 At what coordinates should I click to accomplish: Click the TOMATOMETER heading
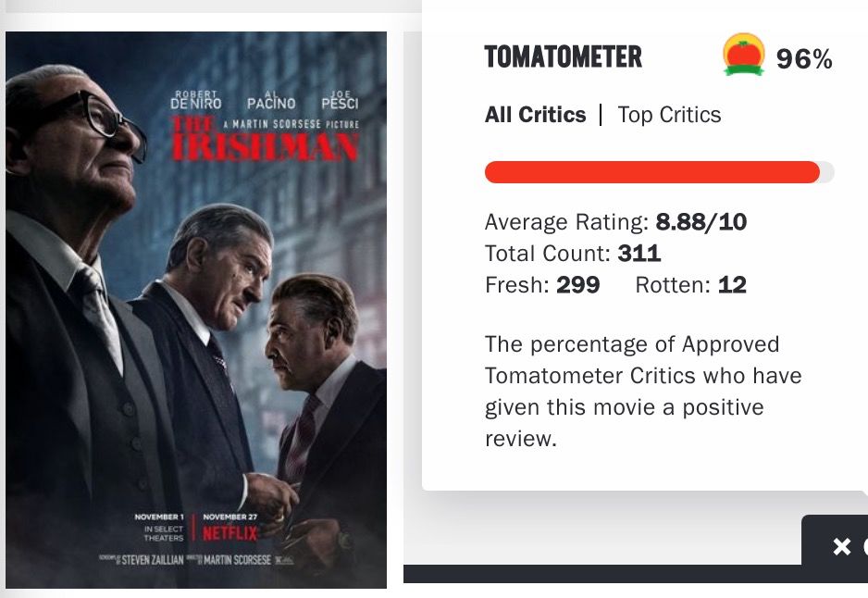563,57
